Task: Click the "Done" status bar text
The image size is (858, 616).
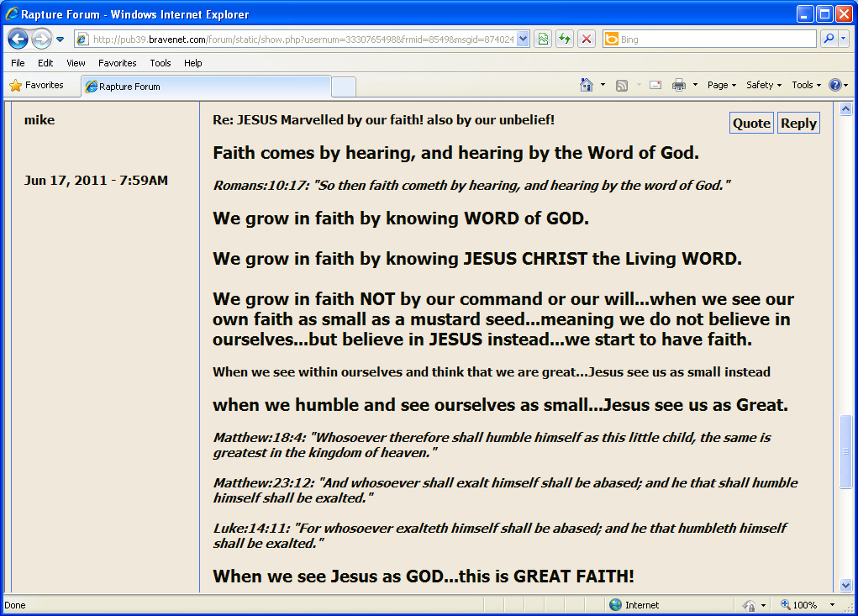Action: coord(15,604)
